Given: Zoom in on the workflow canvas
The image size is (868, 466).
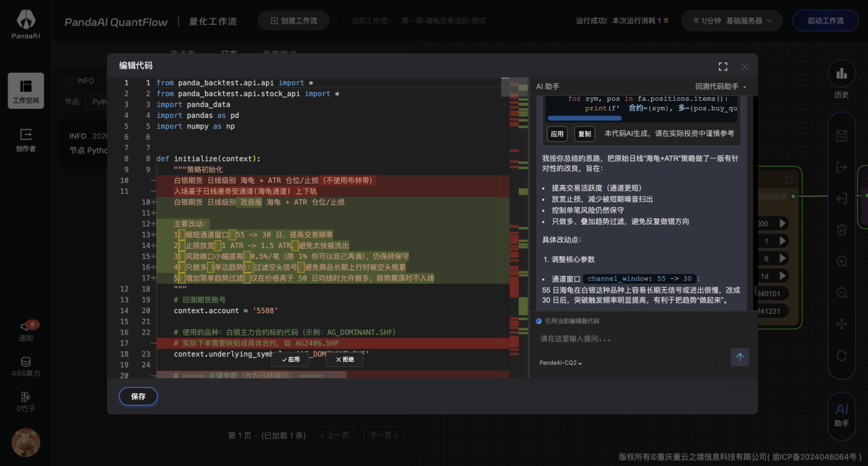Looking at the screenshot, I should (842, 261).
